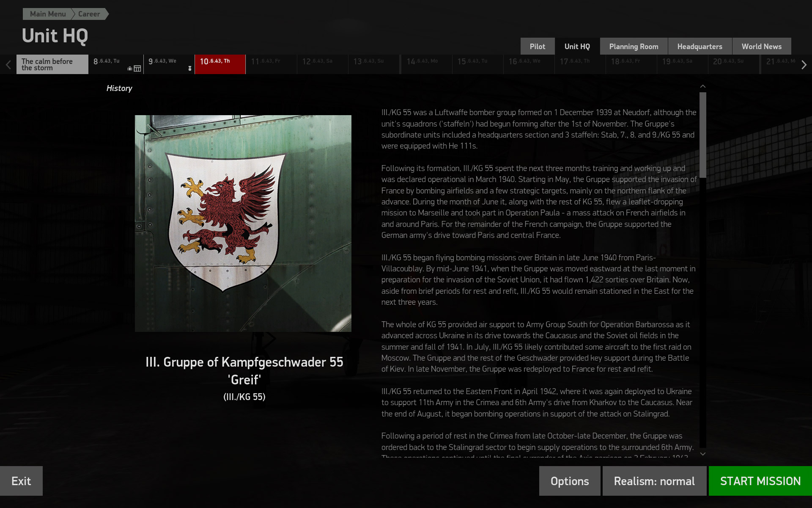Viewport: 812px width, 508px height.
Task: Click the history text scrollbar thumb
Action: coord(702,135)
